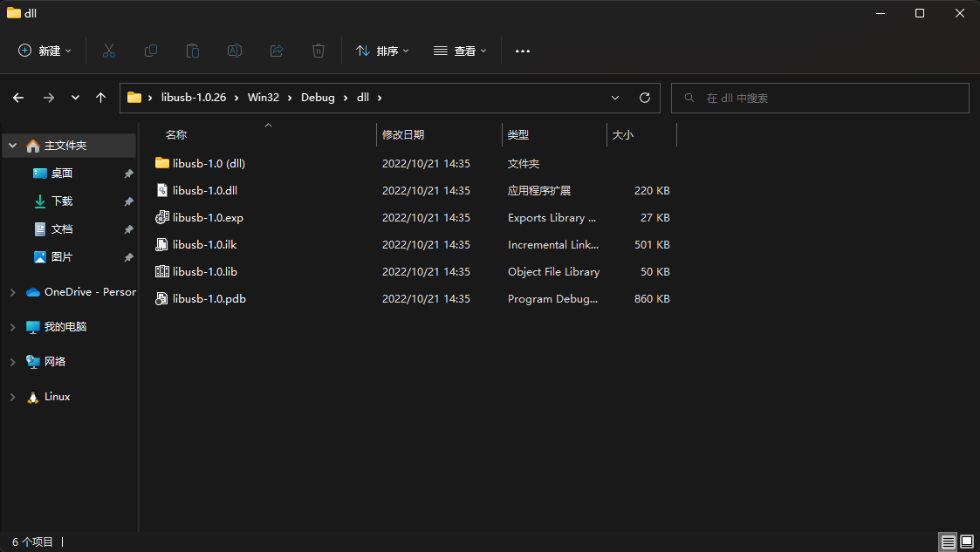Open recent locations dropdown arrow
Screen dimensions: 980x552
coord(75,98)
